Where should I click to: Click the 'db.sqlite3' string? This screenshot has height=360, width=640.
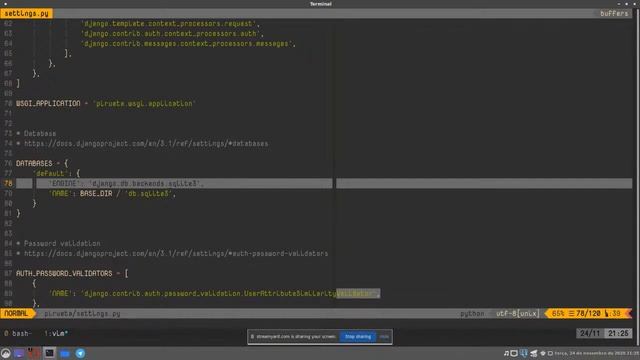pyautogui.click(x=149, y=193)
